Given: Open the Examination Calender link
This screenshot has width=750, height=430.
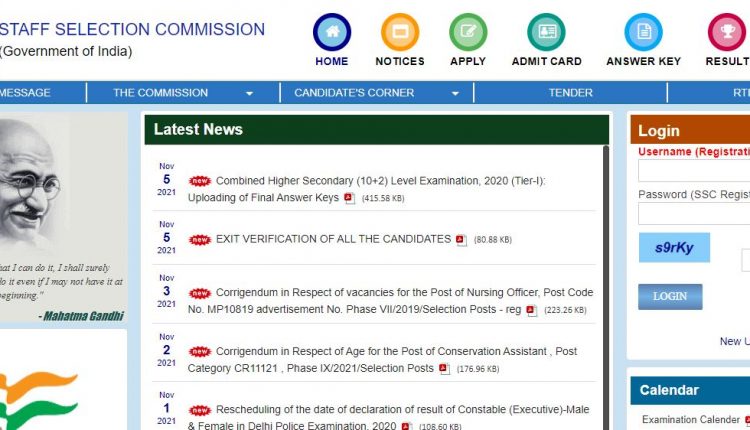Looking at the screenshot, I should (x=691, y=419).
